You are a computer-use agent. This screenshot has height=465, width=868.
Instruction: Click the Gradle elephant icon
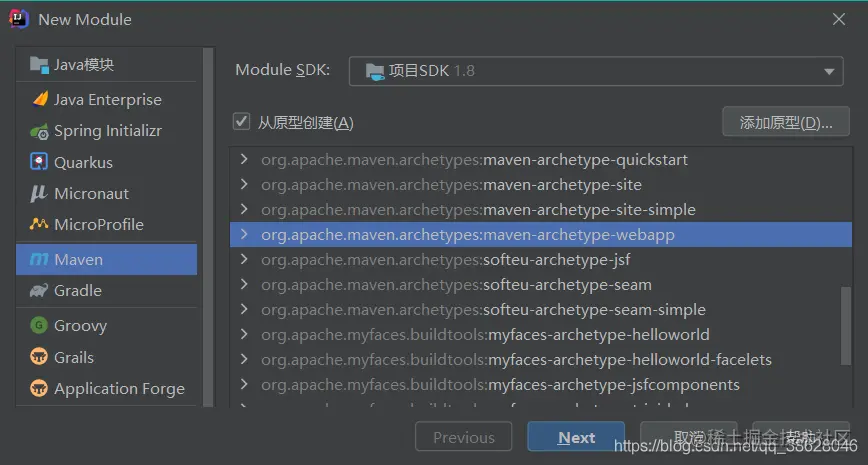pos(39,291)
